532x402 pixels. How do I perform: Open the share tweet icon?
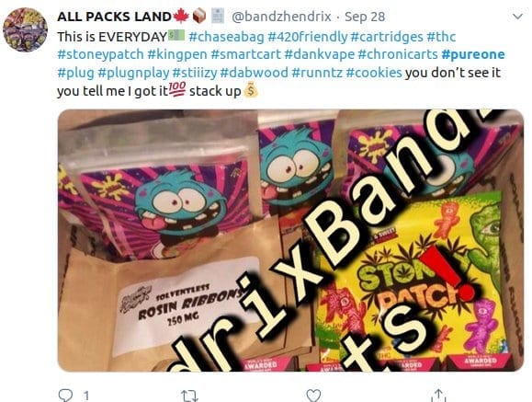click(x=438, y=396)
